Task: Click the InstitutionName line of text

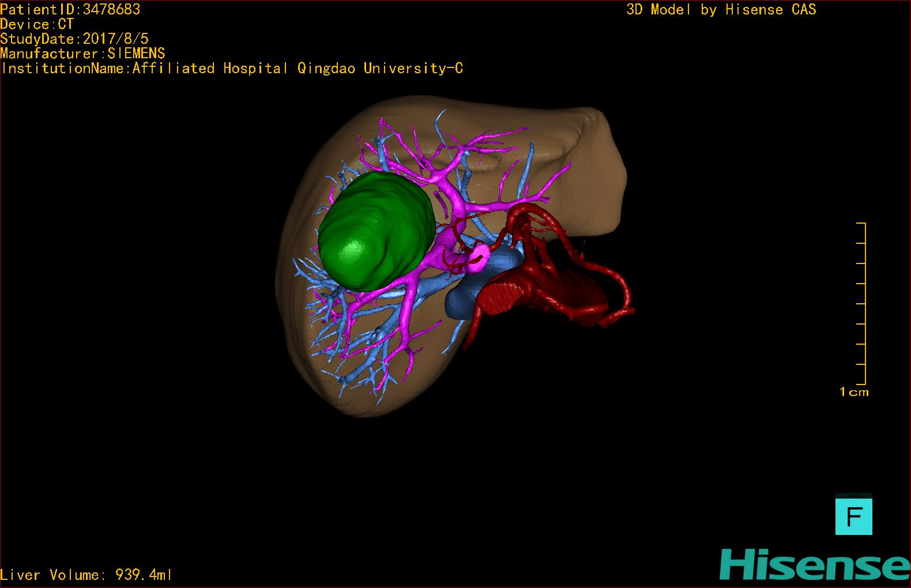Action: point(232,69)
